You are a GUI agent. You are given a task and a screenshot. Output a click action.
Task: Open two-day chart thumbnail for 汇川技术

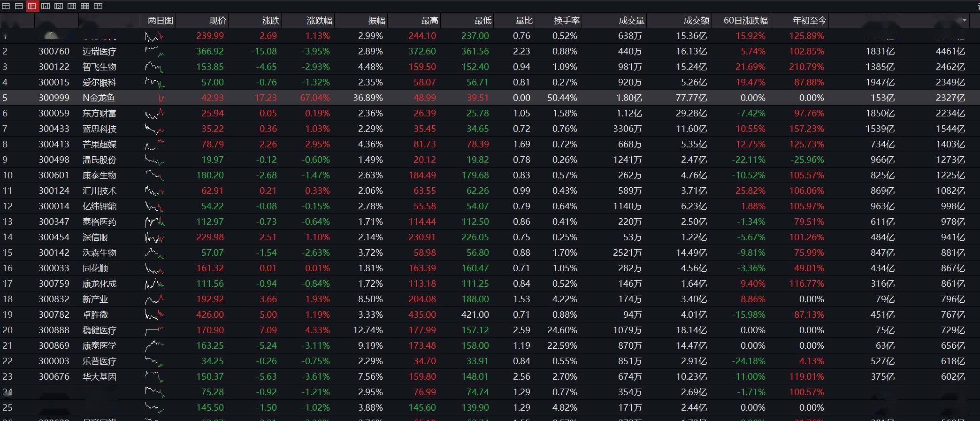pyautogui.click(x=154, y=191)
